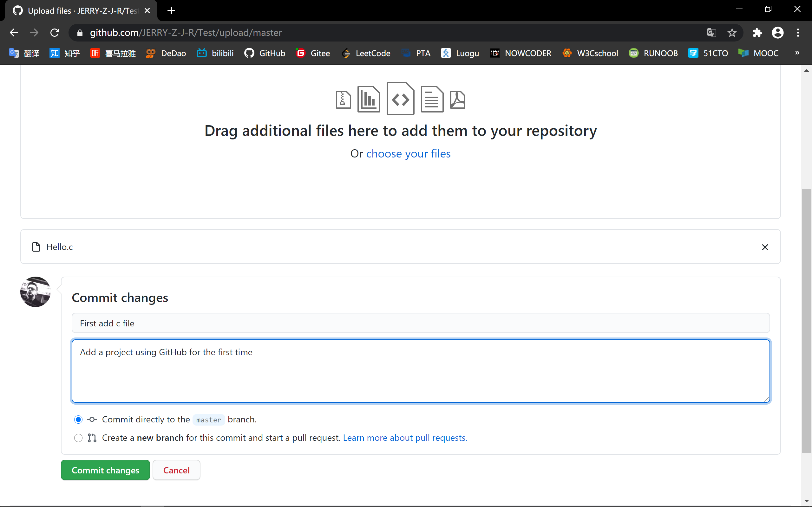Viewport: 812px width, 507px height.
Task: Click the W3Cschool icon in bookmarks
Action: pyautogui.click(x=567, y=53)
